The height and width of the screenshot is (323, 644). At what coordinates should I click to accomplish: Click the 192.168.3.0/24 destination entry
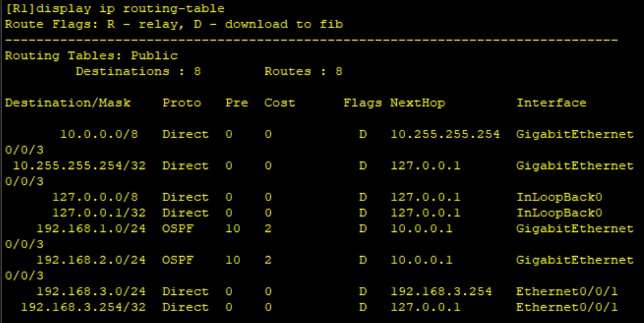91,292
